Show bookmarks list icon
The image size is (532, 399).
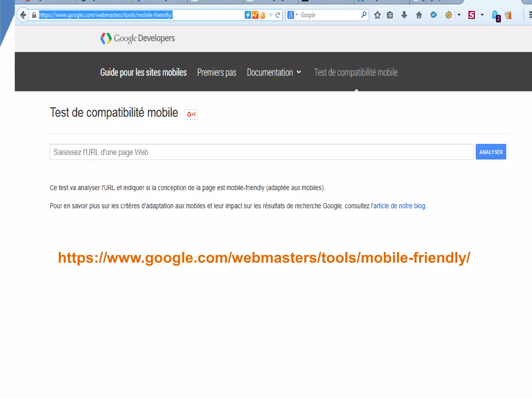point(390,15)
